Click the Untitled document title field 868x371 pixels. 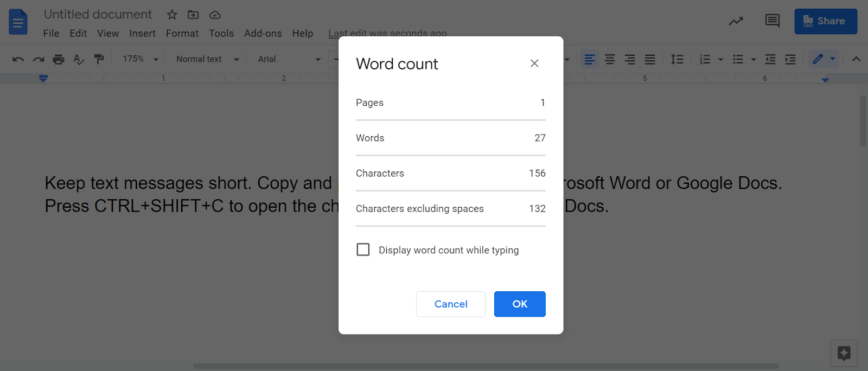click(98, 15)
